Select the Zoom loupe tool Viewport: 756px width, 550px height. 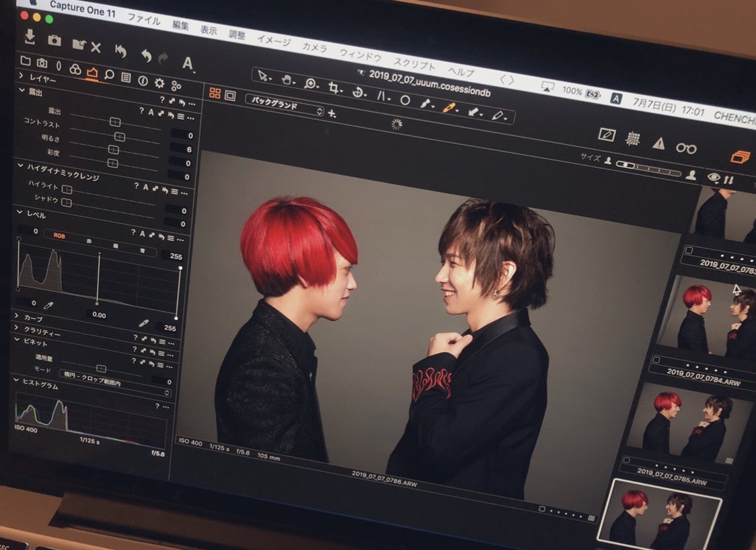(311, 84)
